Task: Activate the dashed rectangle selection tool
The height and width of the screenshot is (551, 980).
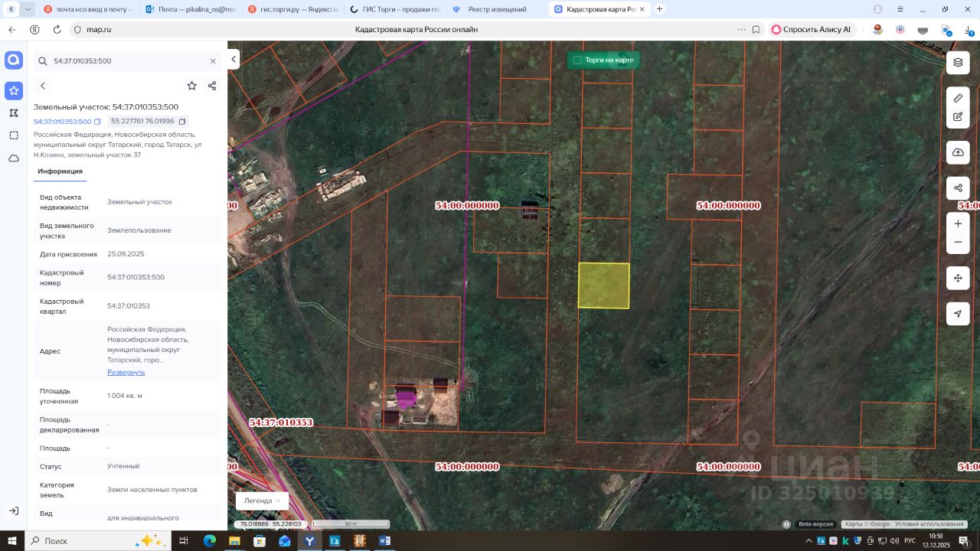Action: (14, 135)
